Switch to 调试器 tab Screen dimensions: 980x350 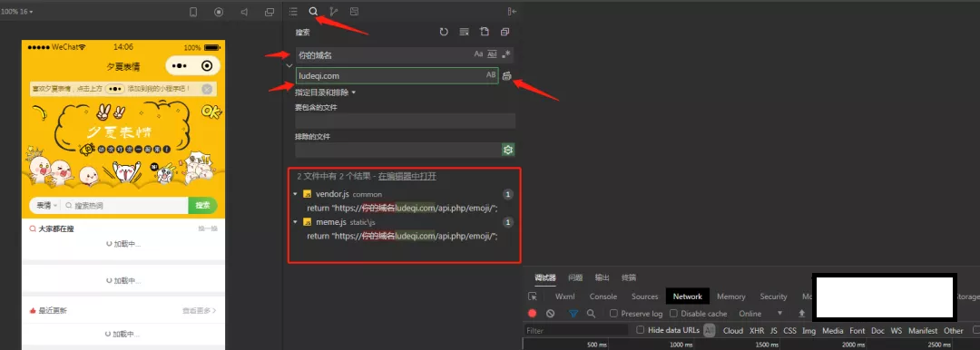[x=544, y=277]
